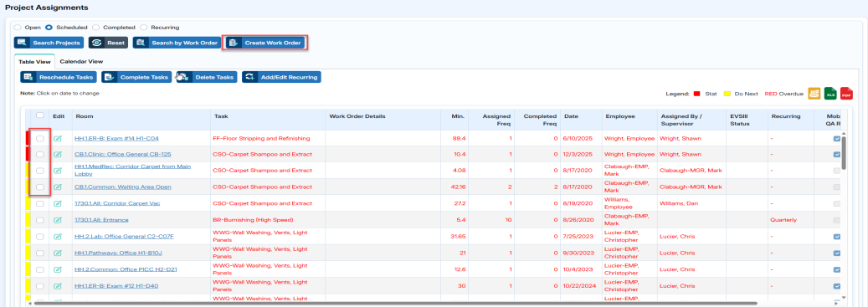Click the XLS export icon

pos(830,94)
